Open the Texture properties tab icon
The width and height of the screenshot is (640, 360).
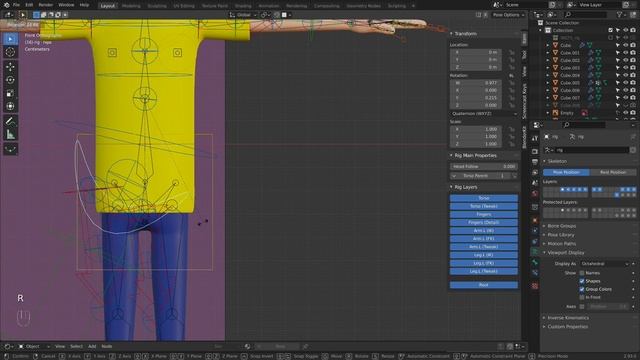coord(535,286)
